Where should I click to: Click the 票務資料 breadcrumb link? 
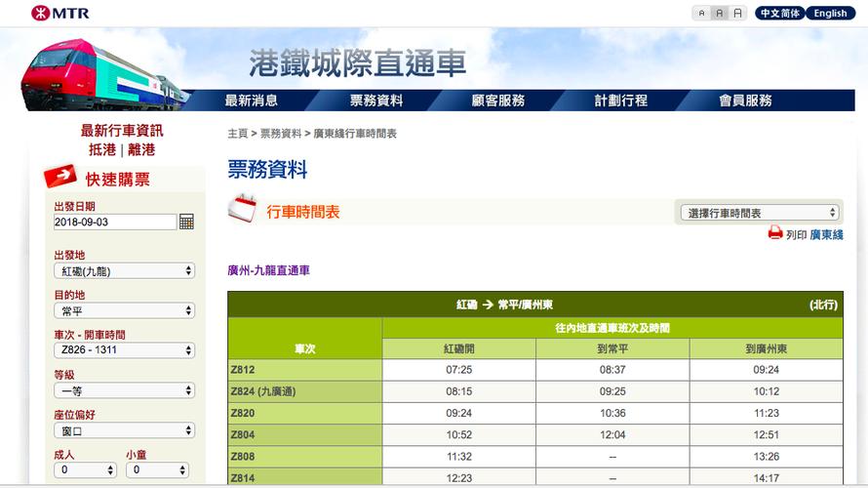click(x=281, y=134)
